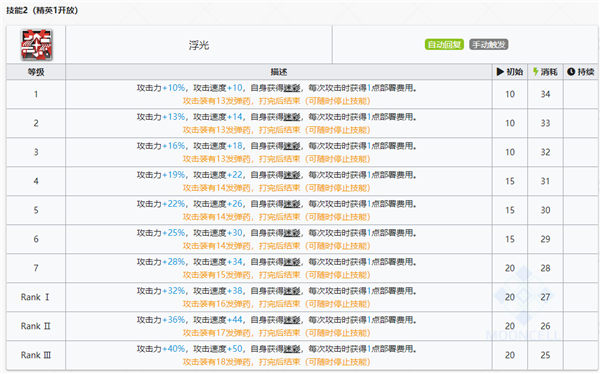Click the cost value 32
This screenshot has height=374, width=600.
[545, 152]
